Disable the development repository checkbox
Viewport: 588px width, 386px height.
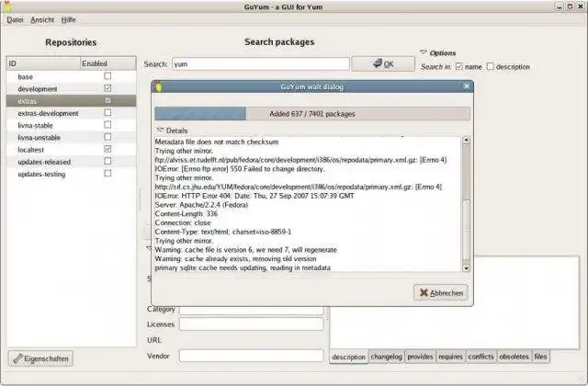107,88
